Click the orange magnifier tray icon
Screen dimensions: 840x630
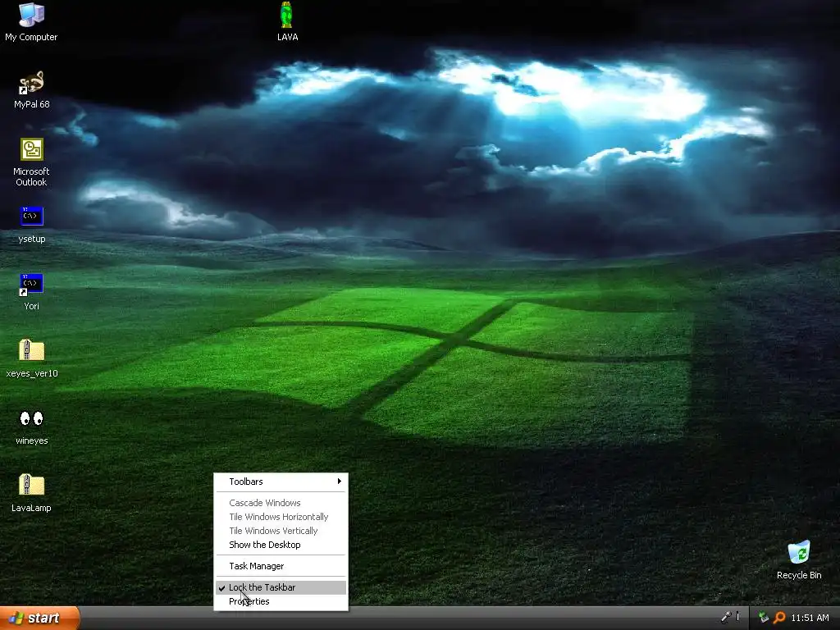coord(779,618)
